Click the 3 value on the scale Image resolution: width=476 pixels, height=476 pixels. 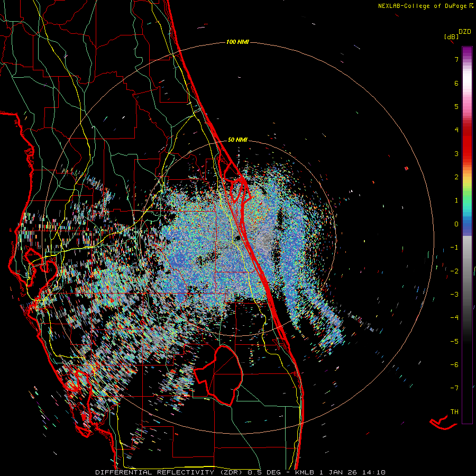click(x=456, y=153)
